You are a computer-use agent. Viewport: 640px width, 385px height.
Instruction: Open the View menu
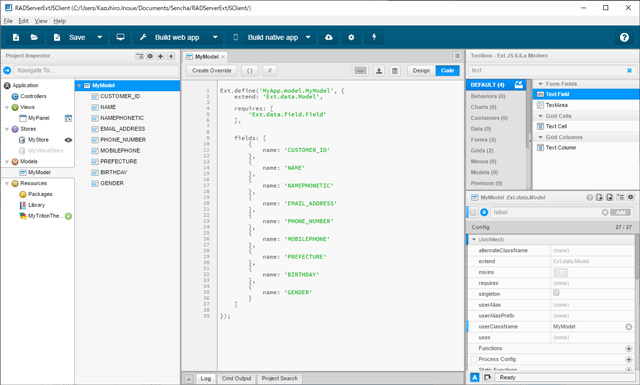pyautogui.click(x=41, y=21)
